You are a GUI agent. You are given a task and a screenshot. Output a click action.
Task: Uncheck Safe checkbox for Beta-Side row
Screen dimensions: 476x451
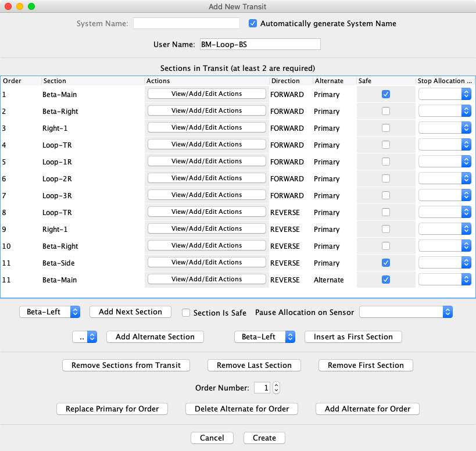386,263
